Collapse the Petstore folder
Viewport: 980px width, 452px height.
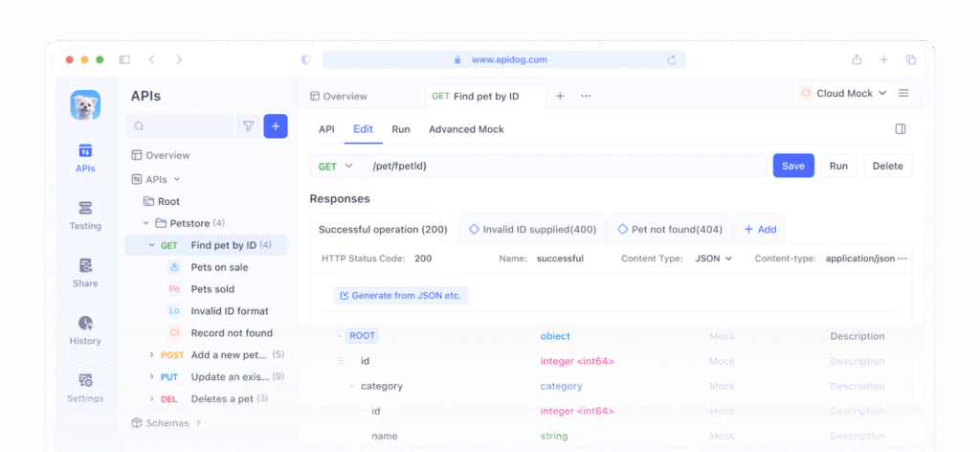click(x=145, y=223)
